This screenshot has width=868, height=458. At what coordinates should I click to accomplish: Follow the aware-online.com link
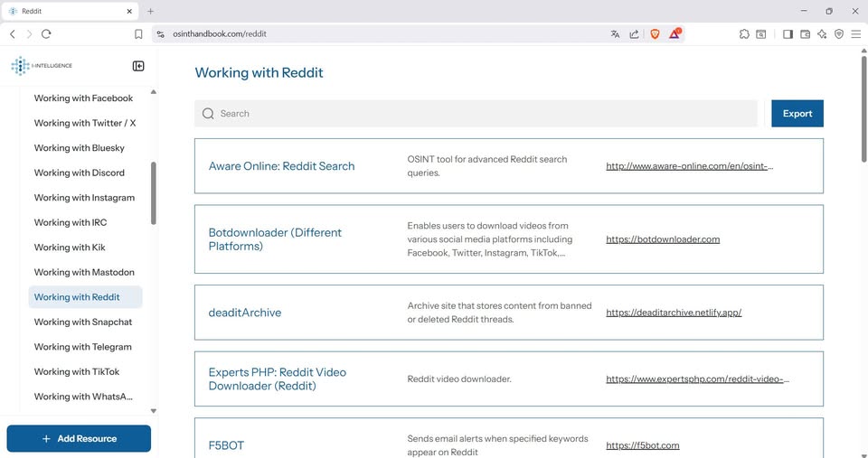pos(689,166)
